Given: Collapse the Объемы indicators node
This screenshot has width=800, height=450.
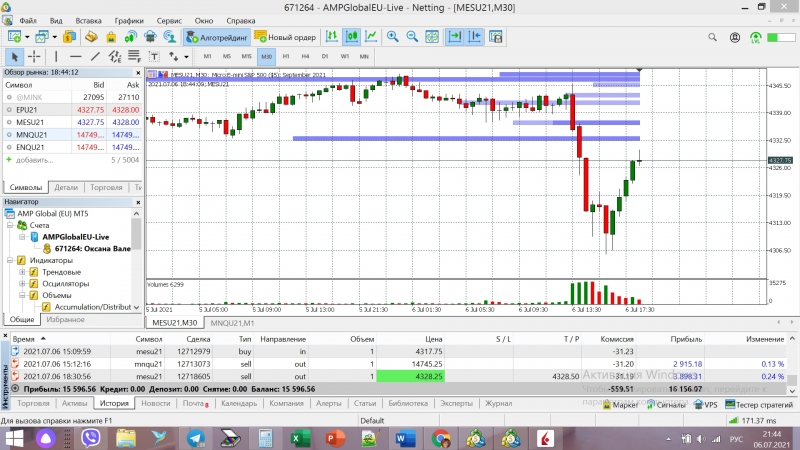Looking at the screenshot, I should (x=22, y=295).
